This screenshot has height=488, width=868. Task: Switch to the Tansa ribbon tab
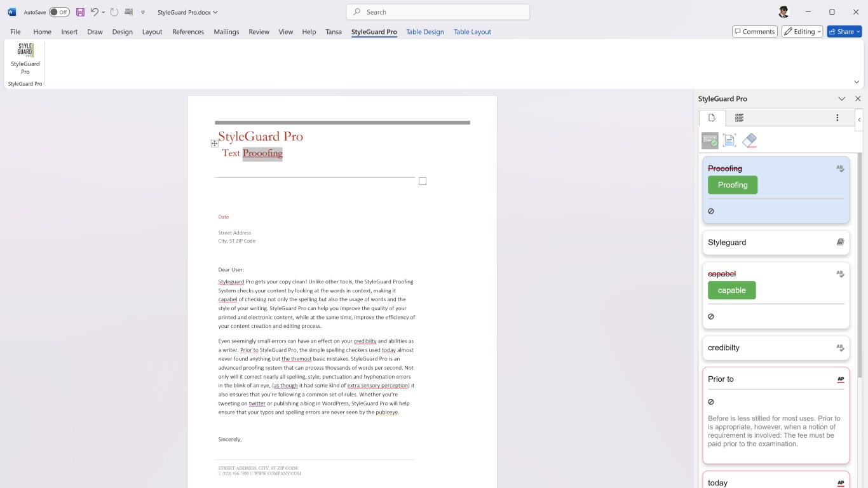pyautogui.click(x=334, y=32)
